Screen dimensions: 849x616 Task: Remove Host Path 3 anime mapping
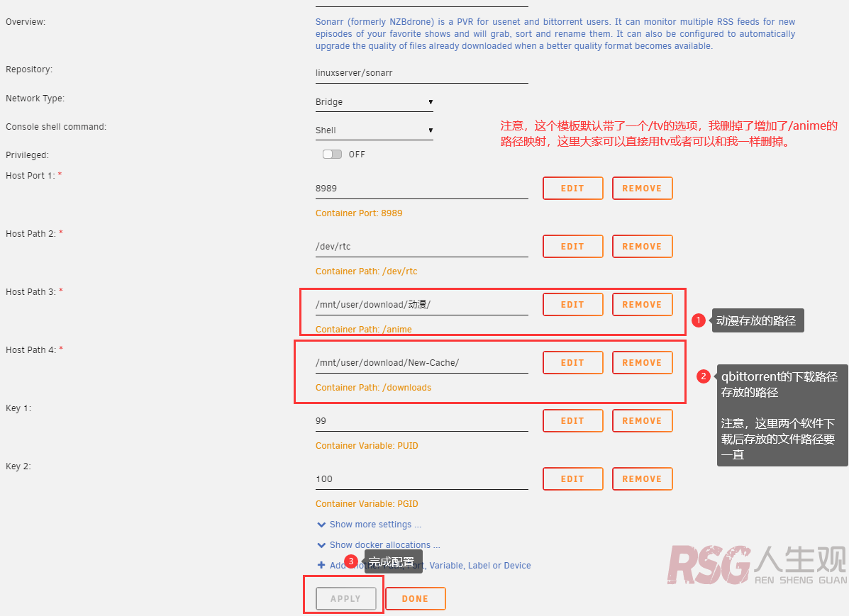tap(642, 305)
